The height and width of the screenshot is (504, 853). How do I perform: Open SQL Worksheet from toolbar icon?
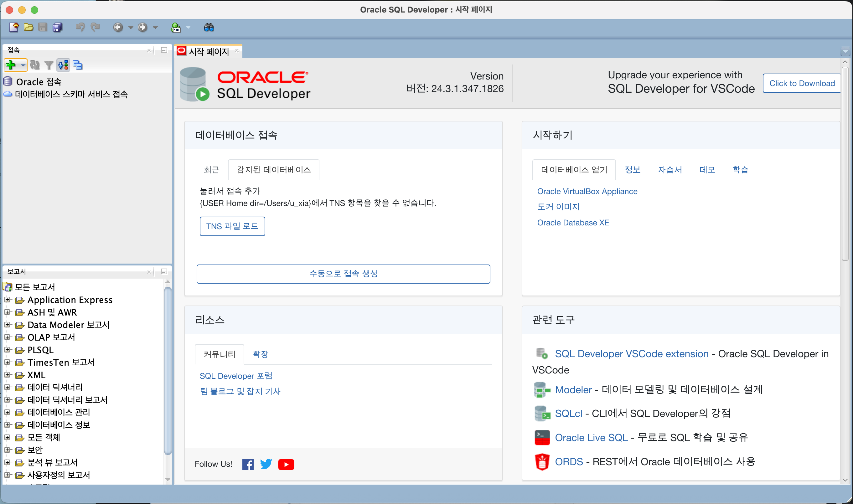[x=176, y=27]
